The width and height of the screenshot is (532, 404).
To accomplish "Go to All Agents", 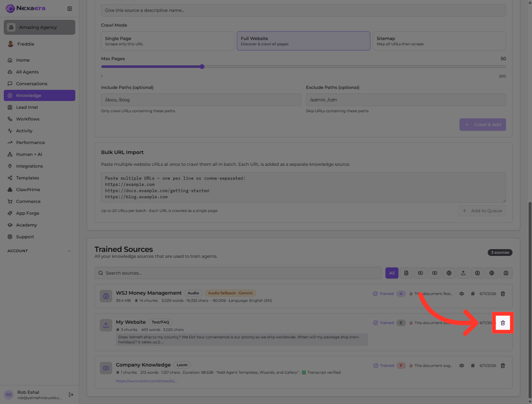I will tap(39, 72).
